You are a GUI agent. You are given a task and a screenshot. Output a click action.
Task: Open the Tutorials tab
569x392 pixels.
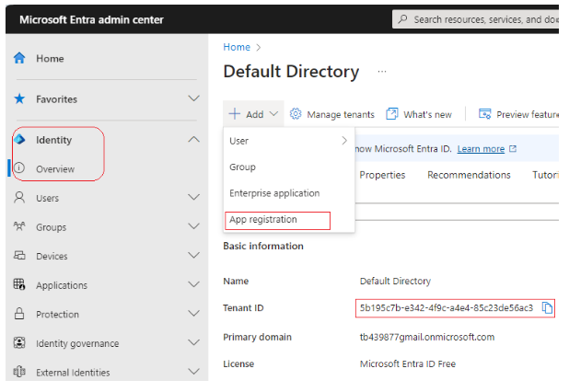545,175
